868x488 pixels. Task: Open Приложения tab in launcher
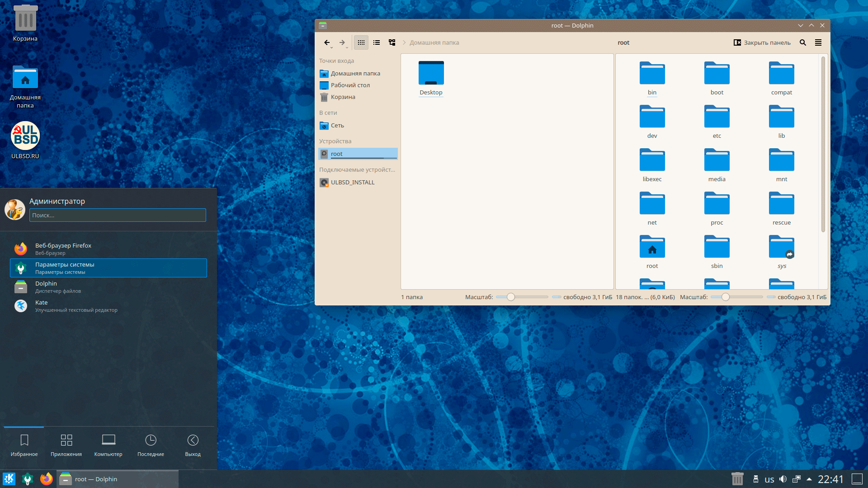tap(66, 445)
